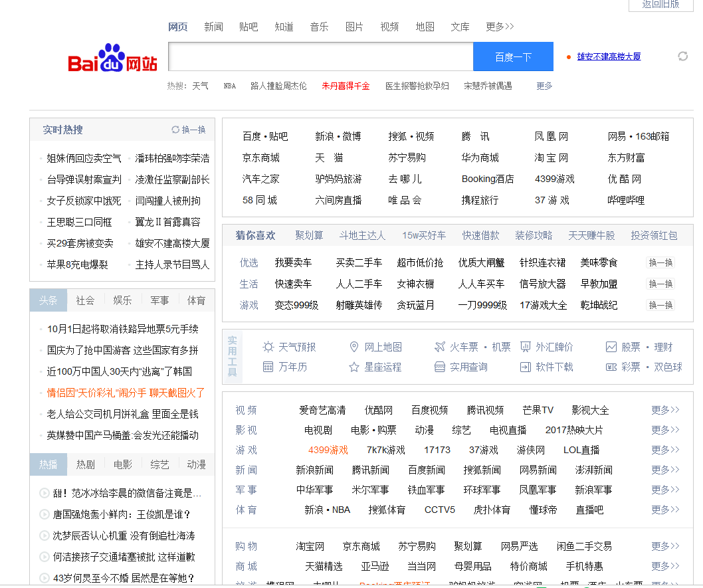Refresh hot searches with 换一换 in 实时热搜

click(189, 130)
